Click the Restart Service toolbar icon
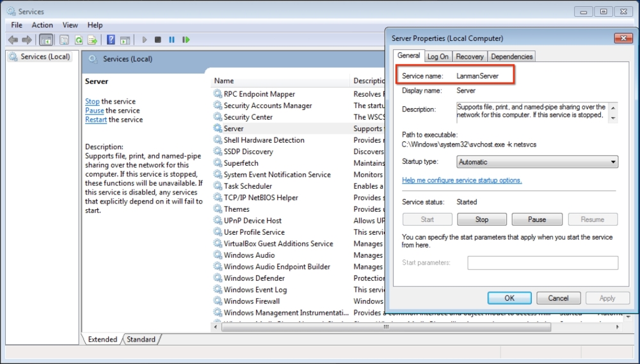The width and height of the screenshot is (640, 364). click(x=186, y=40)
